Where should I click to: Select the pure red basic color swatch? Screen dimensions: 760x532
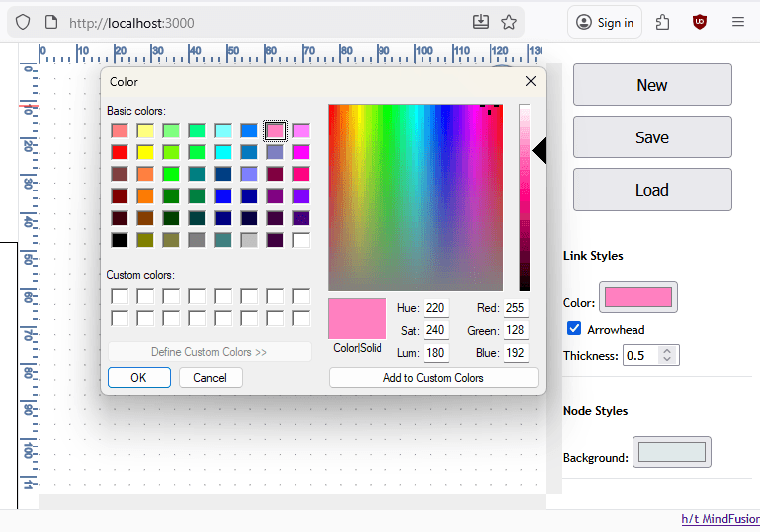[x=120, y=152]
